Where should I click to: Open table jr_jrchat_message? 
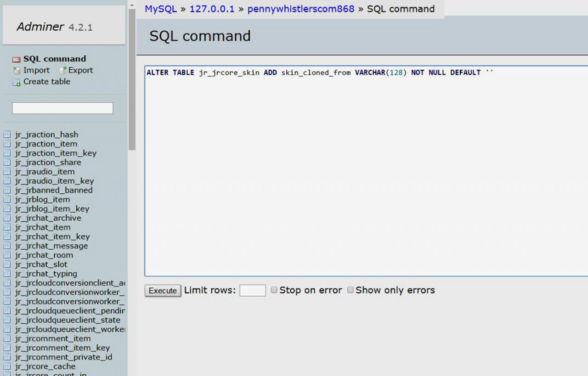51,246
